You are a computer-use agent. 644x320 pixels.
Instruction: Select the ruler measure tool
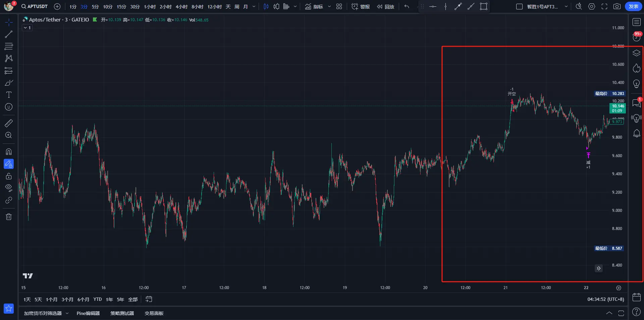coord(9,123)
